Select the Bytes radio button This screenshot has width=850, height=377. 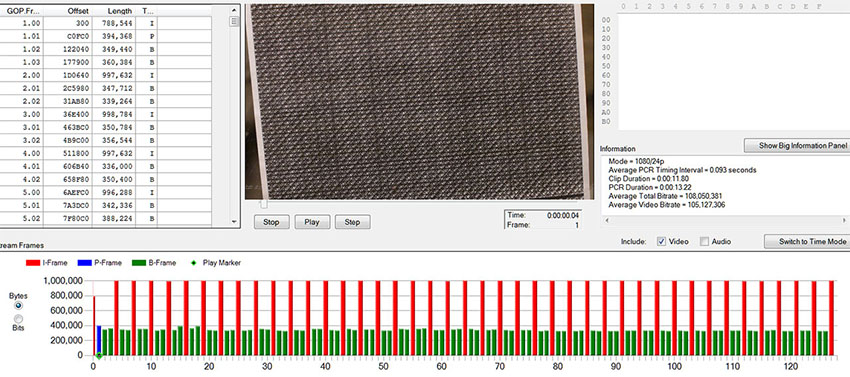(x=18, y=306)
